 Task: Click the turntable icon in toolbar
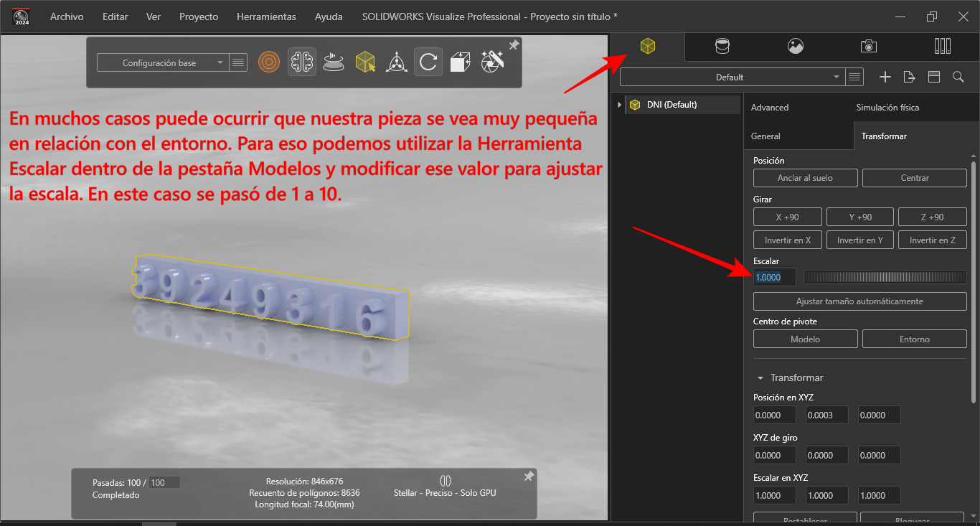point(332,62)
